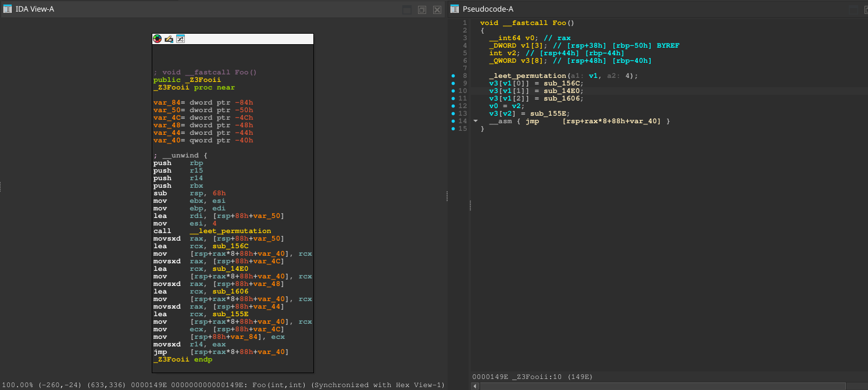The width and height of the screenshot is (868, 390).
Task: Toggle breakpoint dot on pseudocode line 15
Action: [453, 128]
